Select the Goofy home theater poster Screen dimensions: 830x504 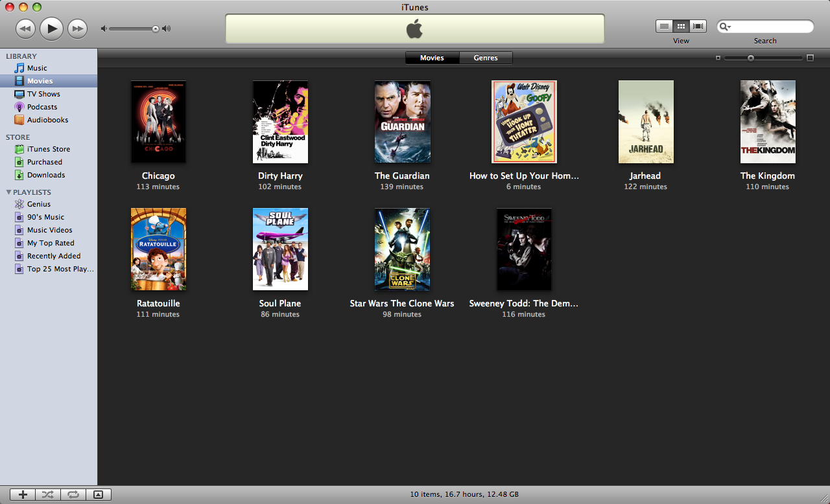[524, 122]
